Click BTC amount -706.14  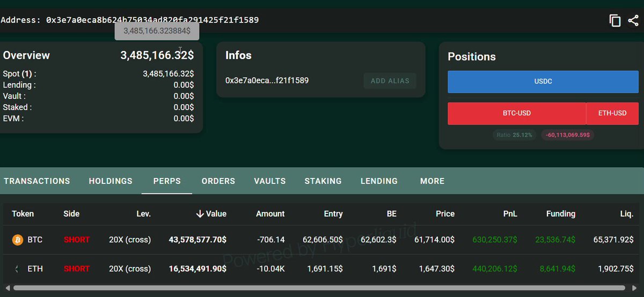[x=270, y=240]
